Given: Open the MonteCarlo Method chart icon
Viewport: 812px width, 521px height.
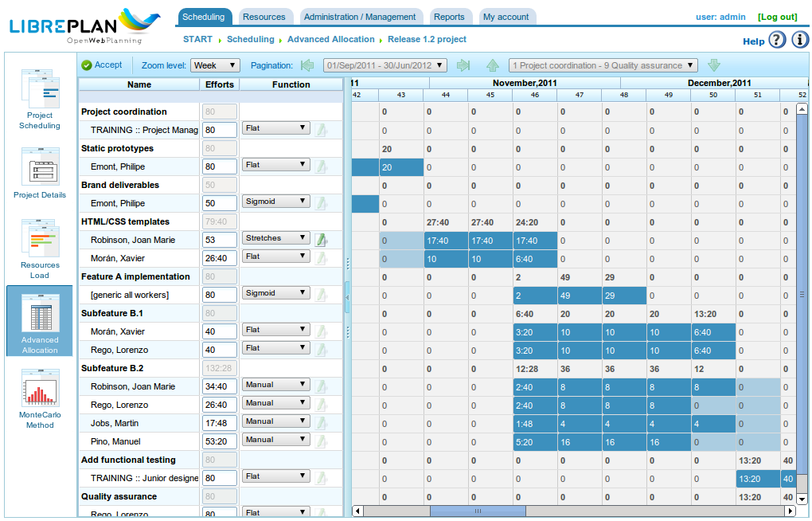Looking at the screenshot, I should (40, 388).
